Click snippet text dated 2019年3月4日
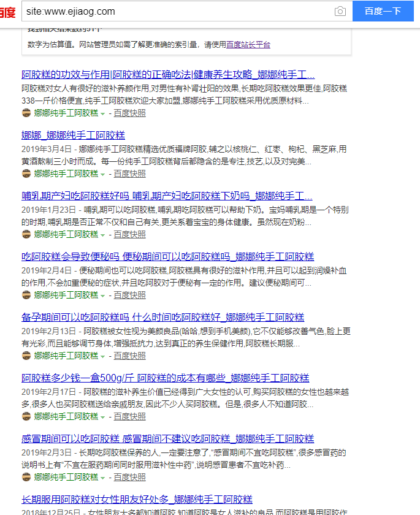Viewport: 420px width, 515px height. 184,155
